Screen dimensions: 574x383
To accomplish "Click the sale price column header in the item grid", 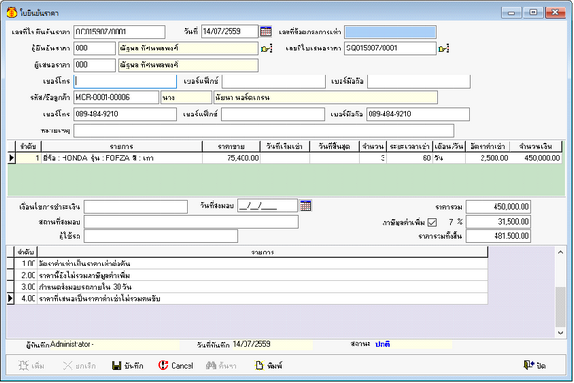I will click(x=231, y=146).
